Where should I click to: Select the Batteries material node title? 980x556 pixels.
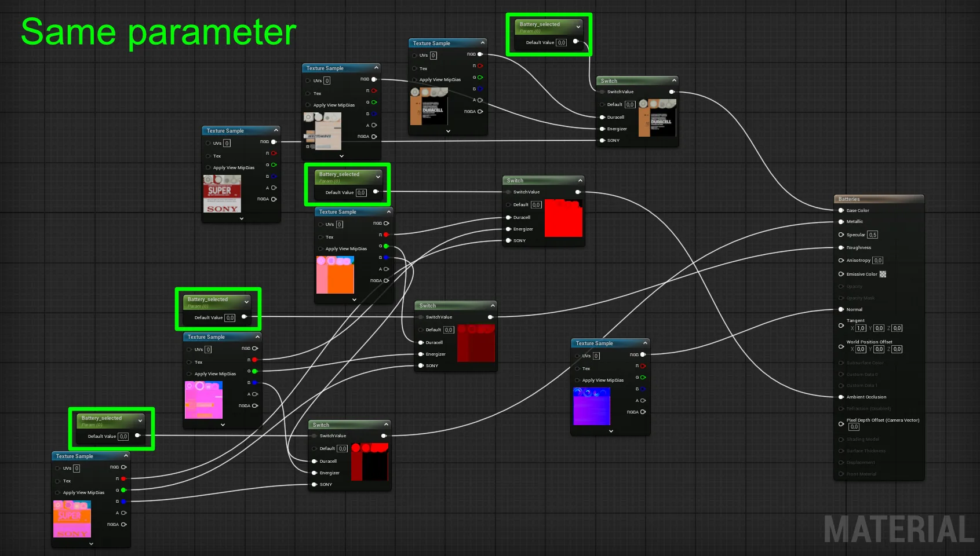tap(849, 199)
